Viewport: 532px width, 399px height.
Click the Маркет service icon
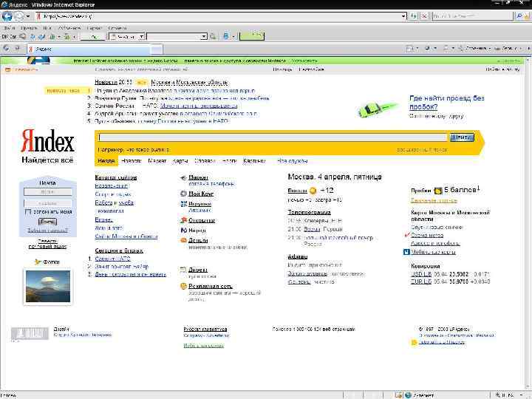(183, 177)
